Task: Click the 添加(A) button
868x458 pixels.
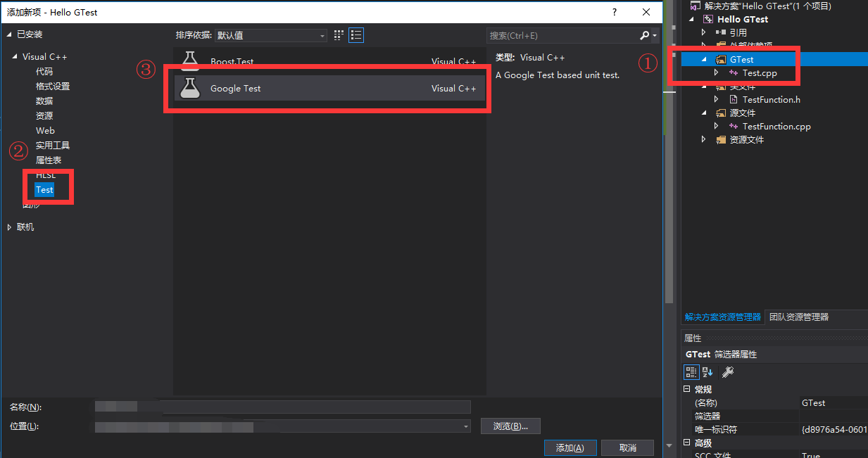Action: (x=570, y=447)
